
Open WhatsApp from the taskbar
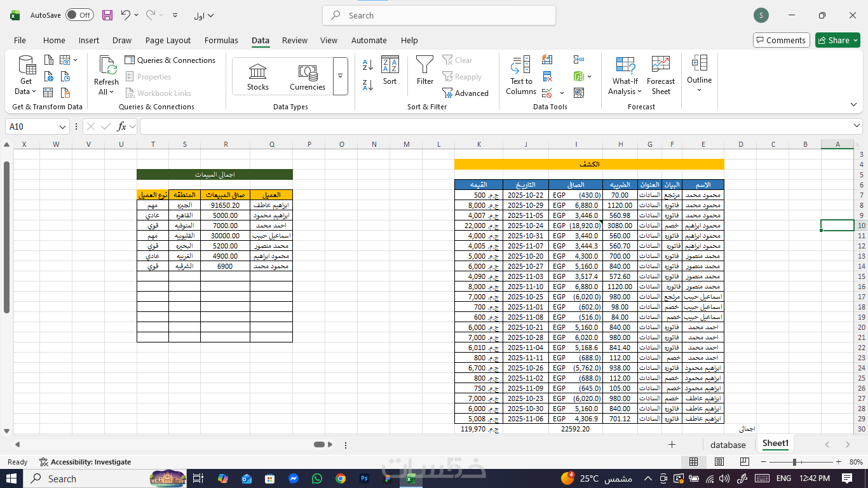pyautogui.click(x=317, y=478)
